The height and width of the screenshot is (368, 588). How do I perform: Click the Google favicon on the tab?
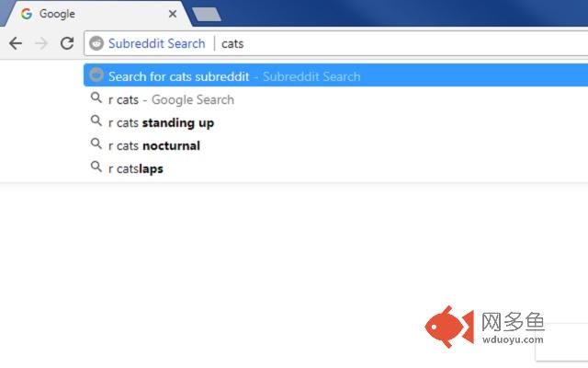pyautogui.click(x=27, y=14)
